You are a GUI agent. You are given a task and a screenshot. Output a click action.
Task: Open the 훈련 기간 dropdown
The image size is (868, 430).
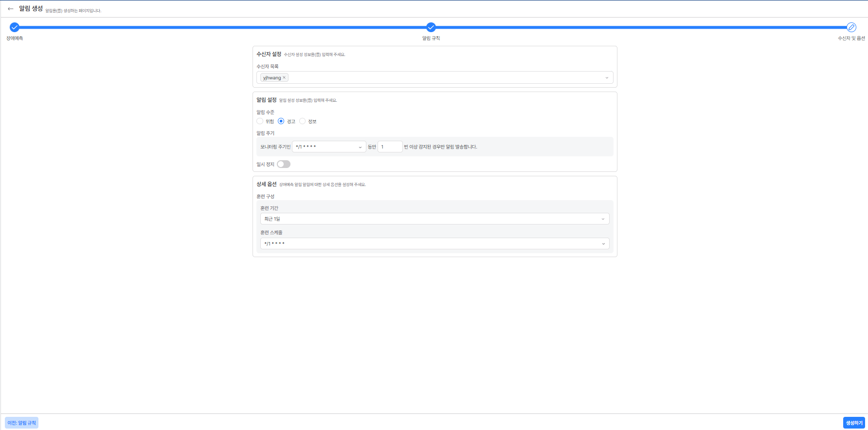[x=435, y=219]
